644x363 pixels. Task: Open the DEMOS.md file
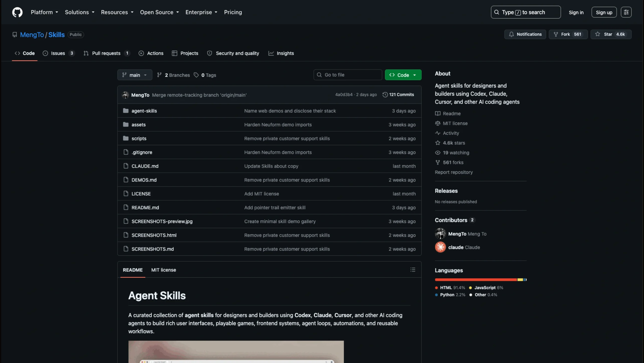[144, 180]
